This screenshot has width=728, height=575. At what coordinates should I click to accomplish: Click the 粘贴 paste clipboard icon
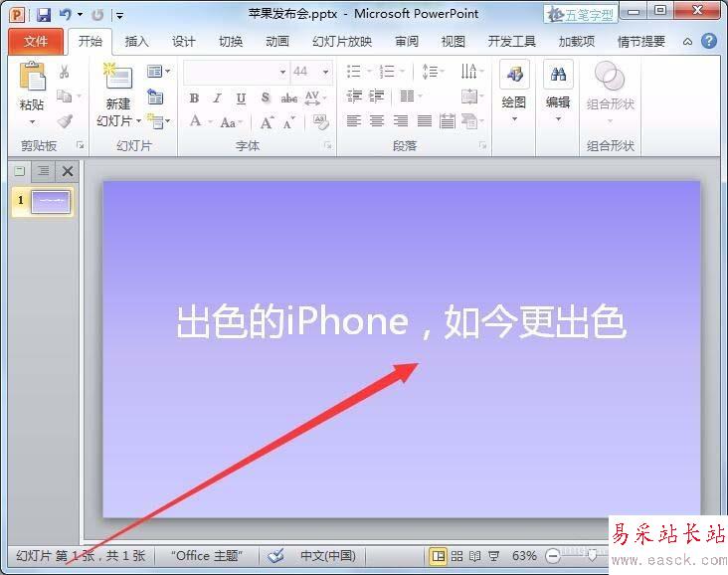[x=32, y=77]
